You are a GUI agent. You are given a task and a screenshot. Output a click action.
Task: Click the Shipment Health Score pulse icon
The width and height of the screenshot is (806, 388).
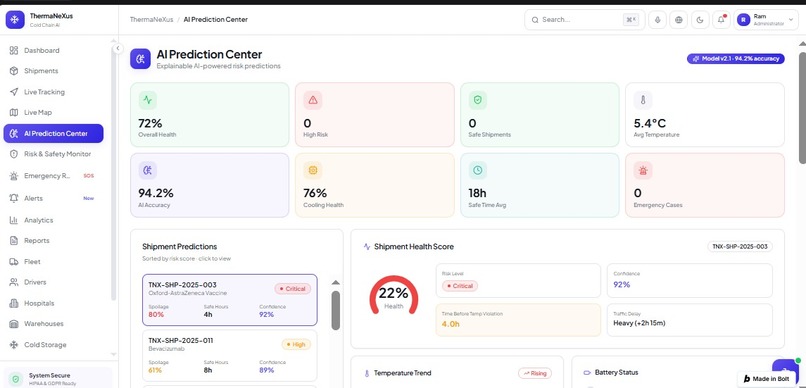coord(367,247)
